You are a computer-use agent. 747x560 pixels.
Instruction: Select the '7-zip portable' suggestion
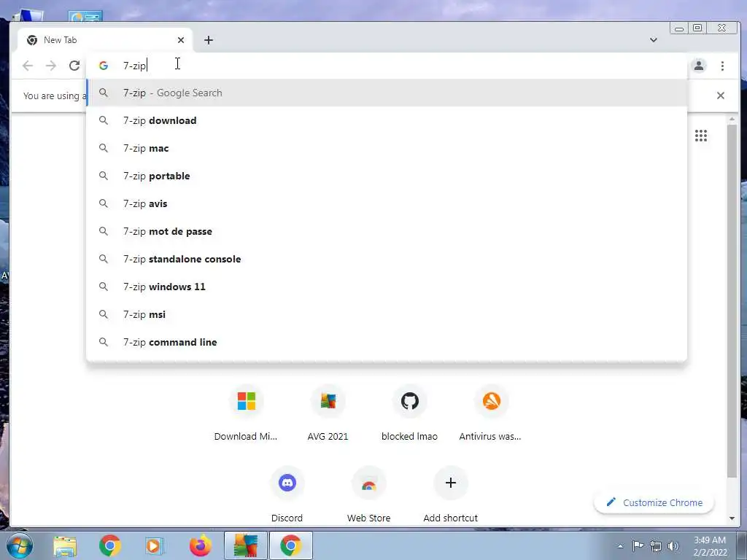point(387,176)
